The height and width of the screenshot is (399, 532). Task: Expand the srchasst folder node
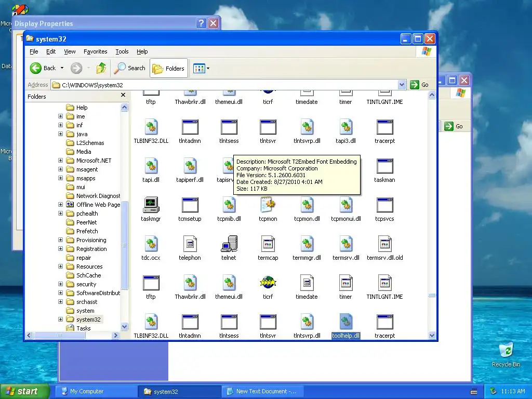[x=60, y=302]
